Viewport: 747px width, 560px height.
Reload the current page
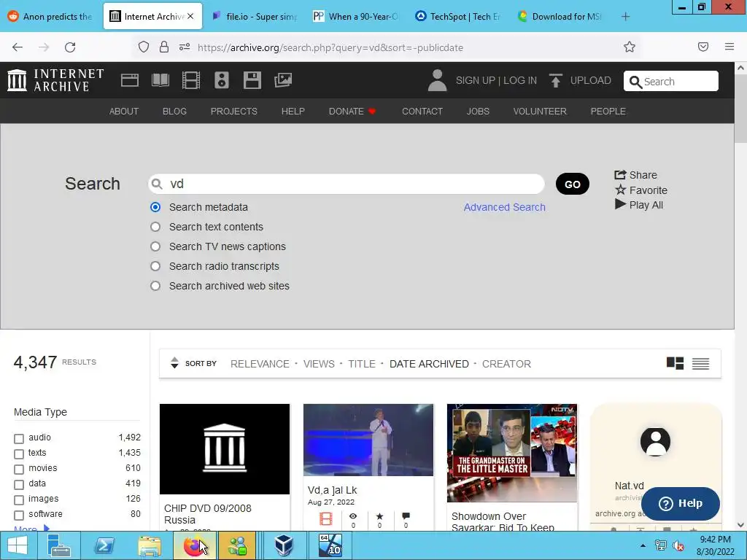[x=70, y=47]
